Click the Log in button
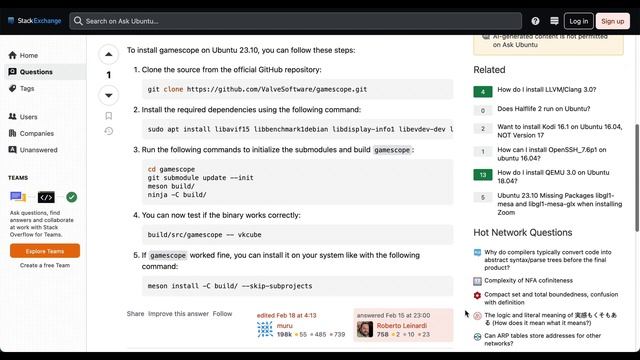This screenshot has width=640, height=360. pyautogui.click(x=578, y=21)
